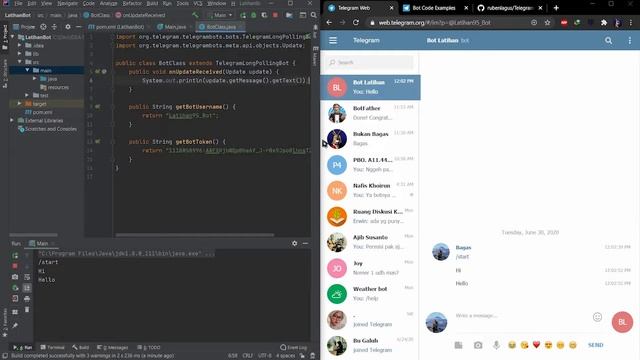Bookmark page with star icon
The height and width of the screenshot is (360, 640).
tap(547, 22)
